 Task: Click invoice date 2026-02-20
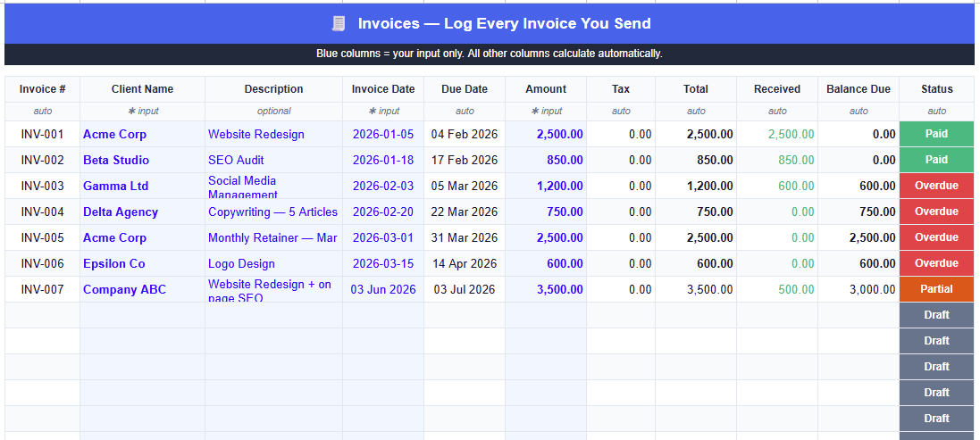click(x=383, y=212)
